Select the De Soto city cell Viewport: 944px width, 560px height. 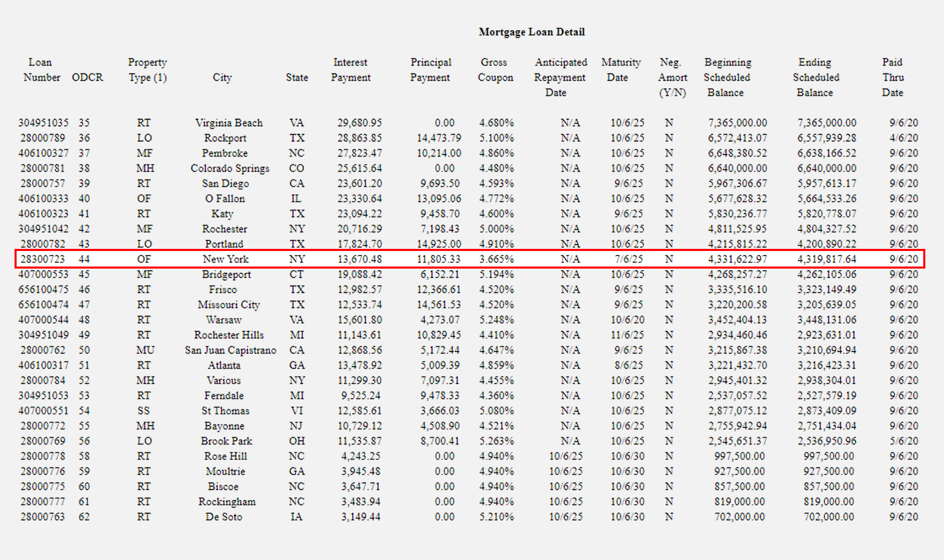point(224,517)
